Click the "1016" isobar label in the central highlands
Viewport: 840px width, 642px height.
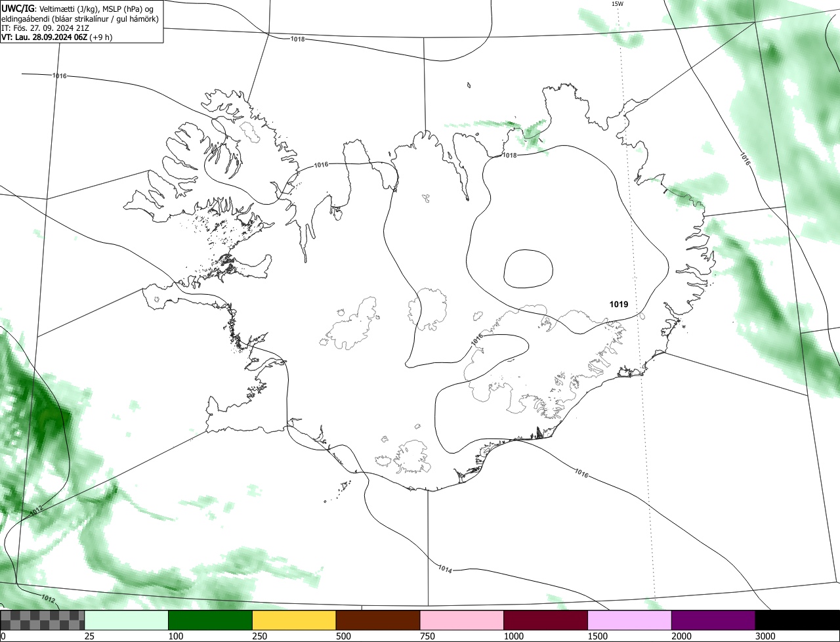[x=477, y=339]
